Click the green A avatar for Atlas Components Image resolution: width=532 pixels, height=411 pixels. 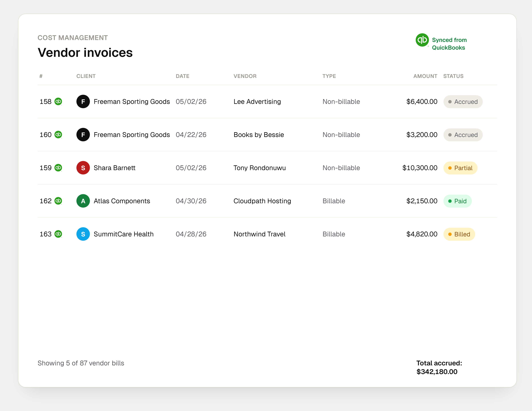tap(83, 201)
